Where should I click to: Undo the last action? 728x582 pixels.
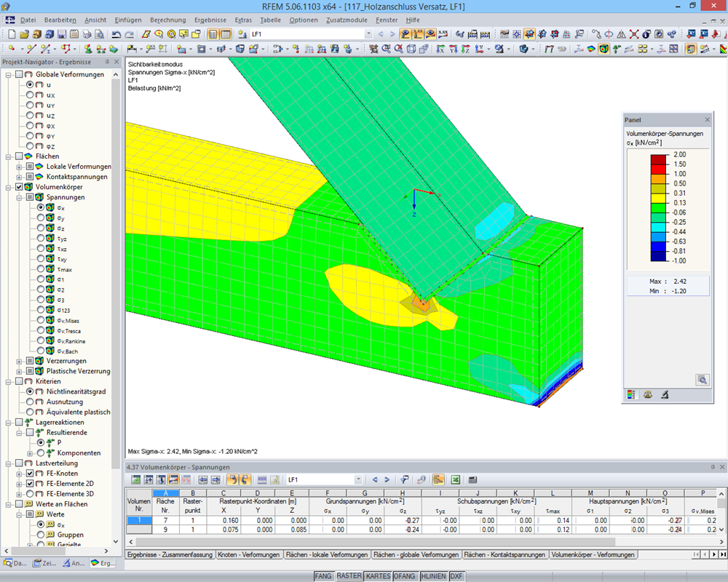pos(116,34)
